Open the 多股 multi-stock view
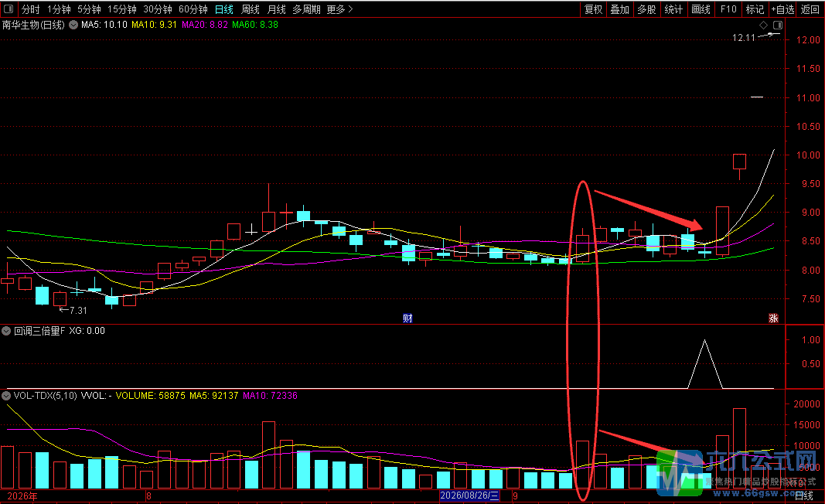The height and width of the screenshot is (504, 825). pyautogui.click(x=646, y=9)
